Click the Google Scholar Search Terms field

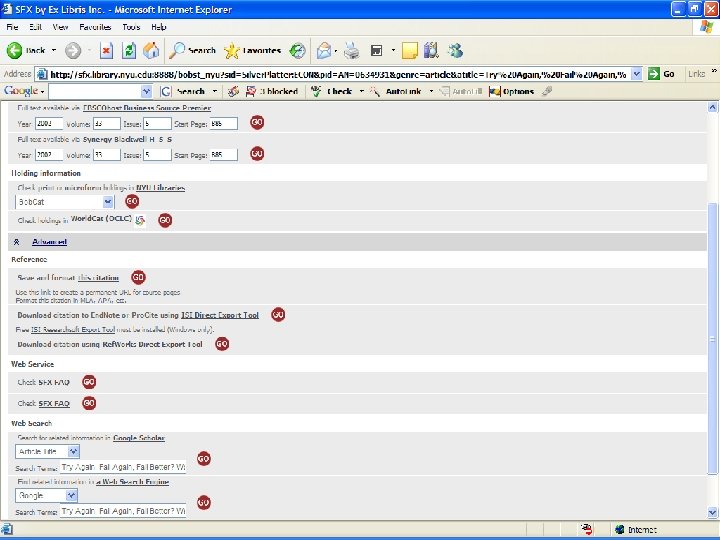123,467
